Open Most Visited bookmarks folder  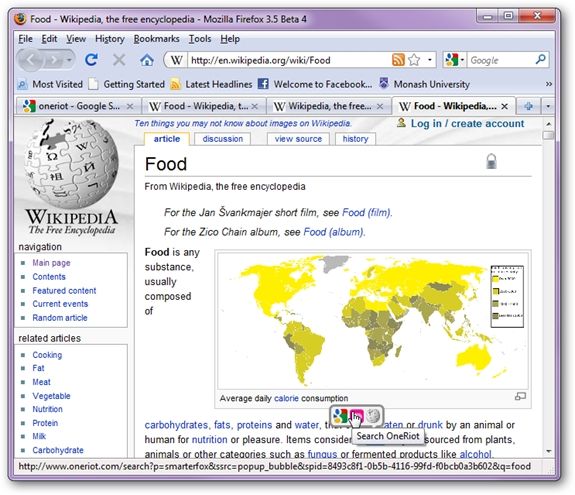[x=50, y=84]
